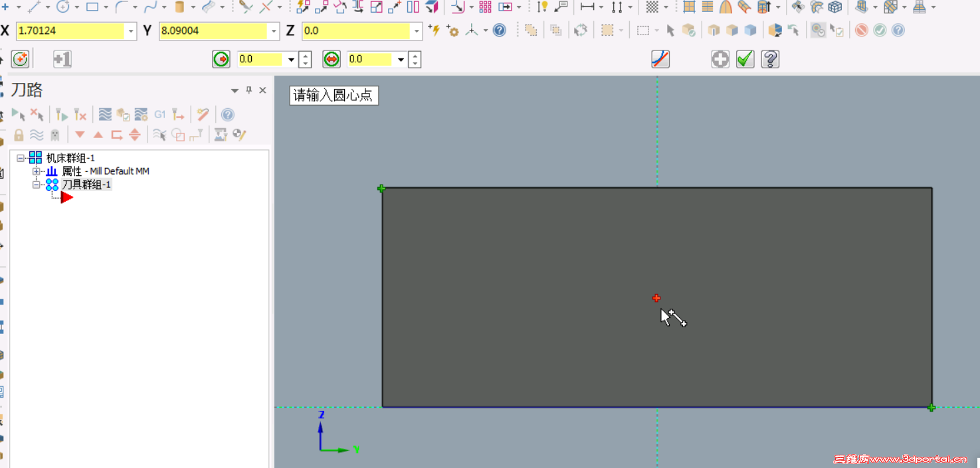980x468 pixels.
Task: Click the diameter value stepper arrows
Action: pyautogui.click(x=415, y=59)
